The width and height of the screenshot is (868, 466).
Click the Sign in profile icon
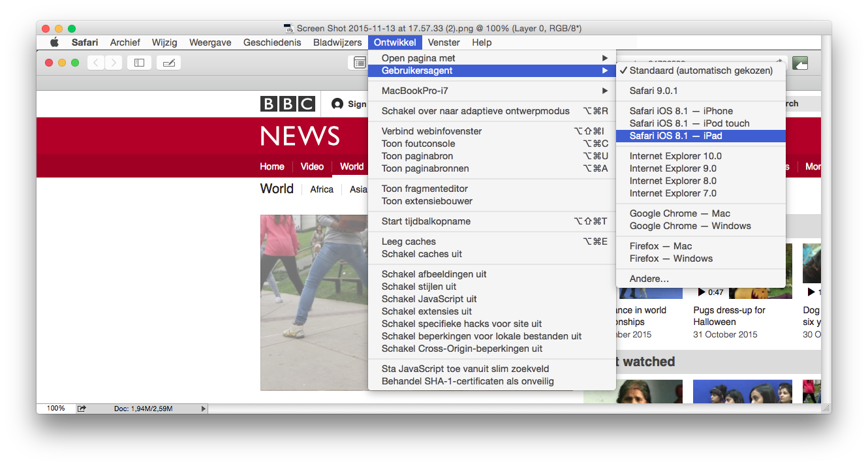[x=337, y=104]
